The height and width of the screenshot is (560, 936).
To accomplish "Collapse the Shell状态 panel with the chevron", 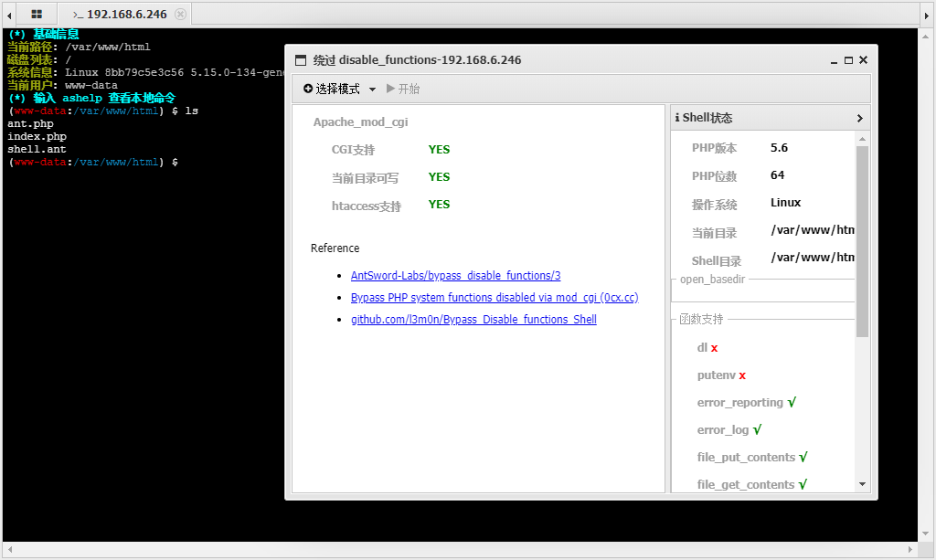I will click(859, 118).
